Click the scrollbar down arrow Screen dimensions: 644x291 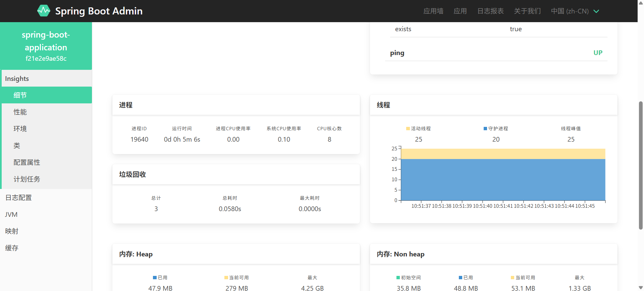coord(641,288)
